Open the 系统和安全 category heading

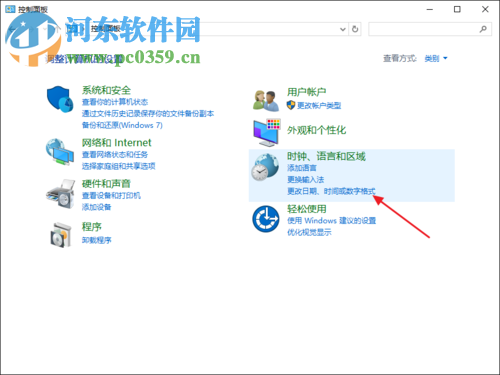pos(106,90)
